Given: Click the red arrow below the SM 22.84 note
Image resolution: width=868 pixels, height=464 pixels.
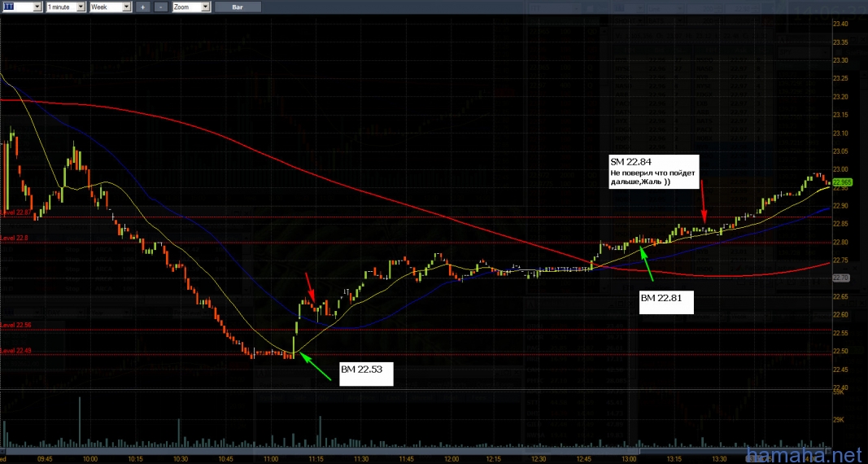Looking at the screenshot, I should point(703,206).
